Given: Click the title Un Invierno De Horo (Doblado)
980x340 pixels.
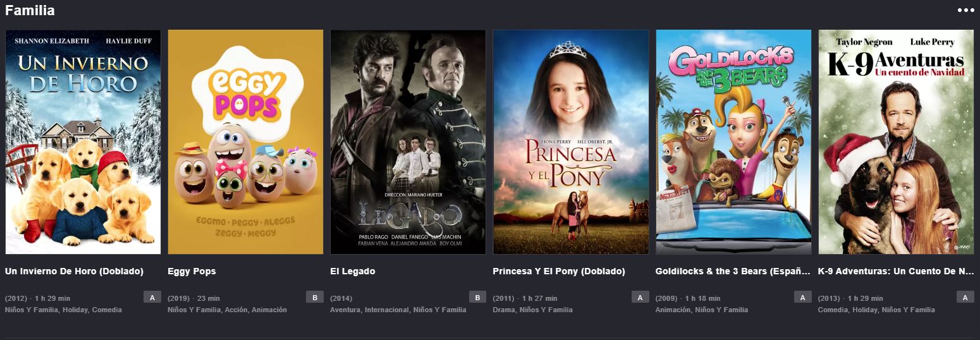Looking at the screenshot, I should [74, 271].
